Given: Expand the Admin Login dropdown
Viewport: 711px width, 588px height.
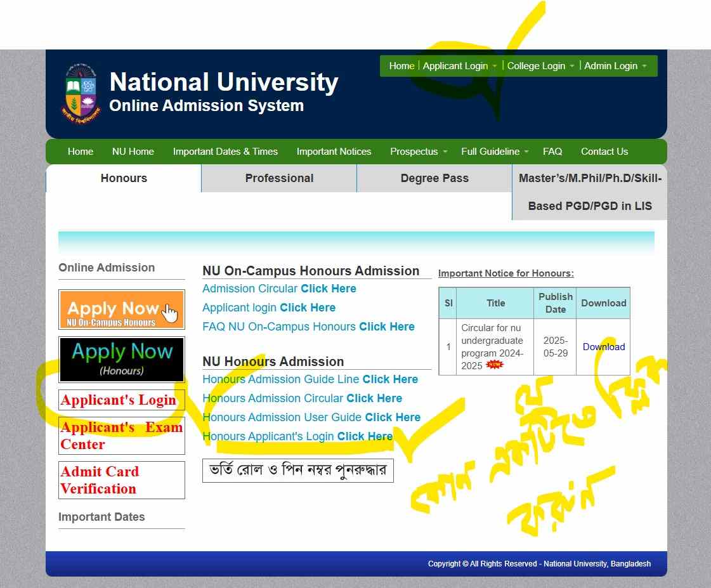Looking at the screenshot, I should [x=615, y=66].
